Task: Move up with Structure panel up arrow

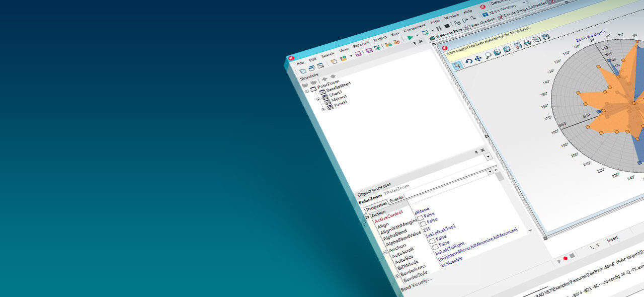Action: 325,79
